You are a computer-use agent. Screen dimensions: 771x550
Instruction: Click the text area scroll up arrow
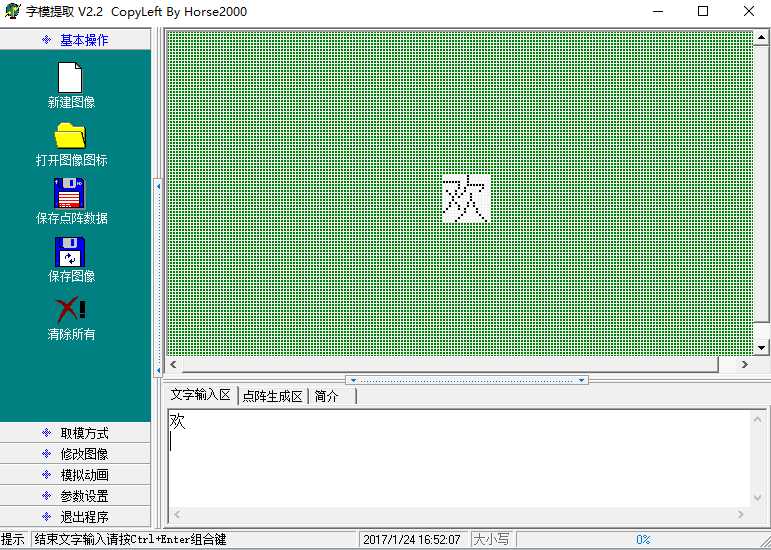(x=758, y=419)
